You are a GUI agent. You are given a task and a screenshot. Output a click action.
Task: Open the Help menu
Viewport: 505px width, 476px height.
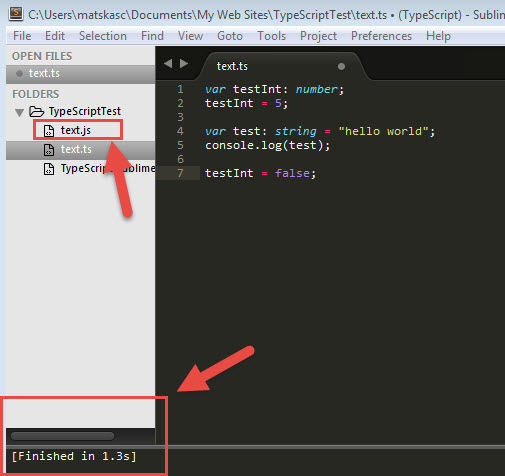[438, 36]
